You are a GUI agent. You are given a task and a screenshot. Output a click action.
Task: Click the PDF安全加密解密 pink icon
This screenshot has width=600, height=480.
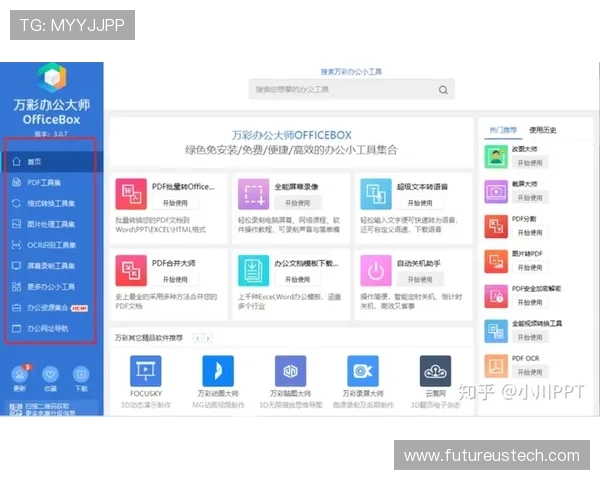[496, 296]
